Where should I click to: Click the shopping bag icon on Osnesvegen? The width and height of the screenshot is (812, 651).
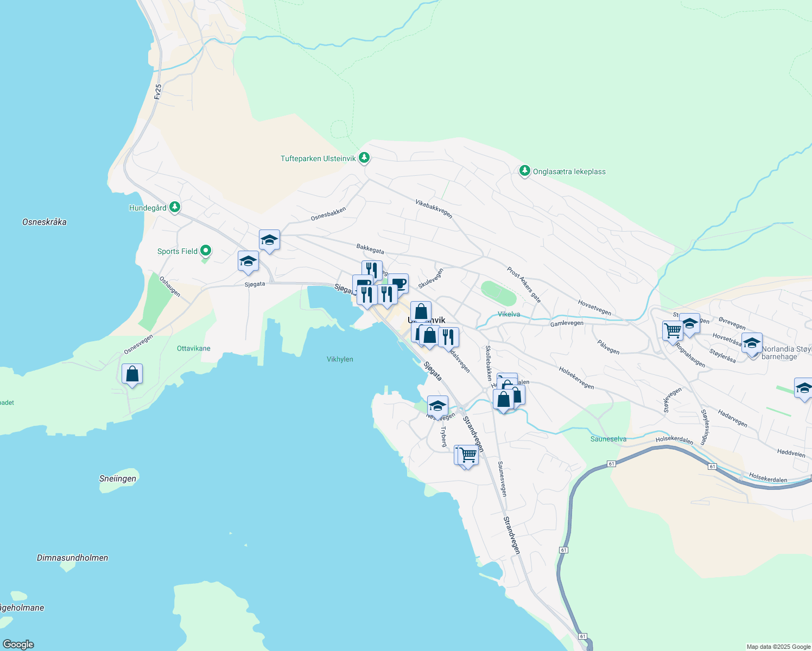coord(132,374)
